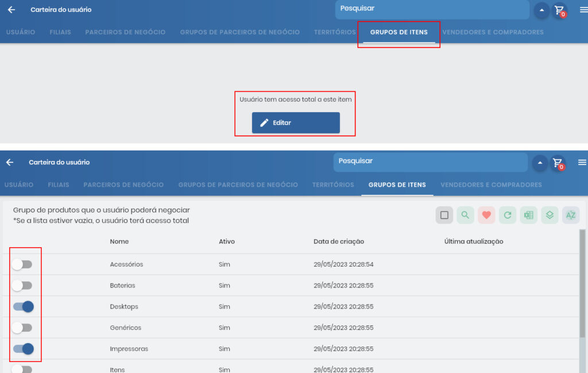The height and width of the screenshot is (373, 588).
Task: Open the shopping cart icon
Action: pyautogui.click(x=558, y=10)
